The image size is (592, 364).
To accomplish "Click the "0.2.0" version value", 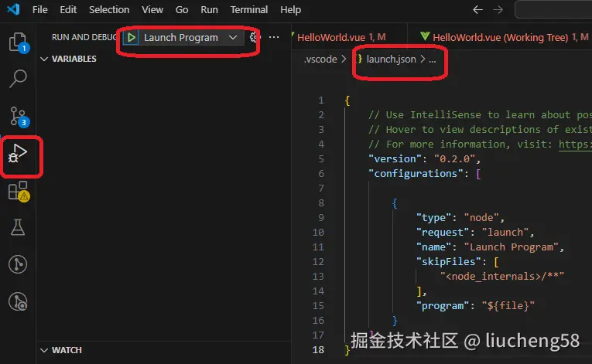I will pos(454,158).
